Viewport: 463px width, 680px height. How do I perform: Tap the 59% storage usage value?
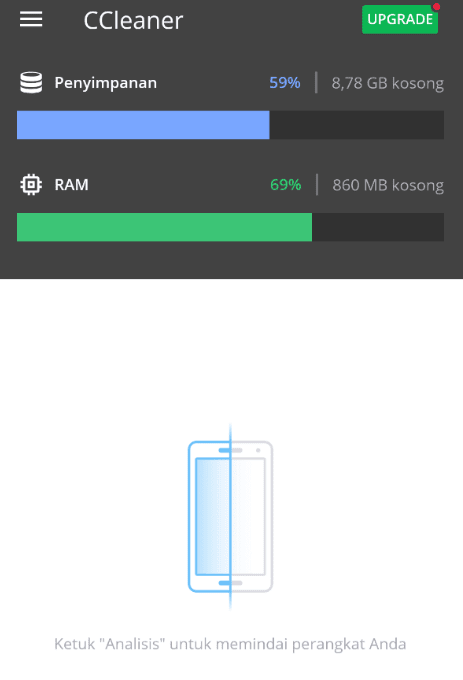click(285, 82)
